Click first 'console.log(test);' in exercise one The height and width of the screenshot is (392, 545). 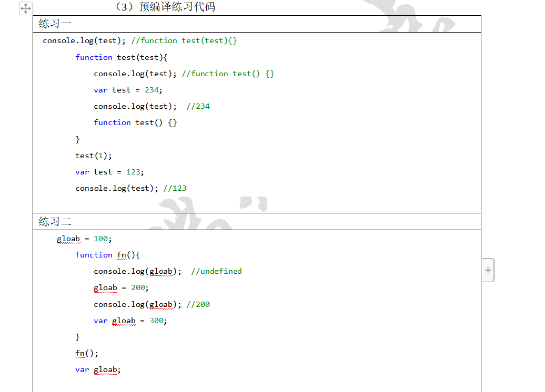84,40
